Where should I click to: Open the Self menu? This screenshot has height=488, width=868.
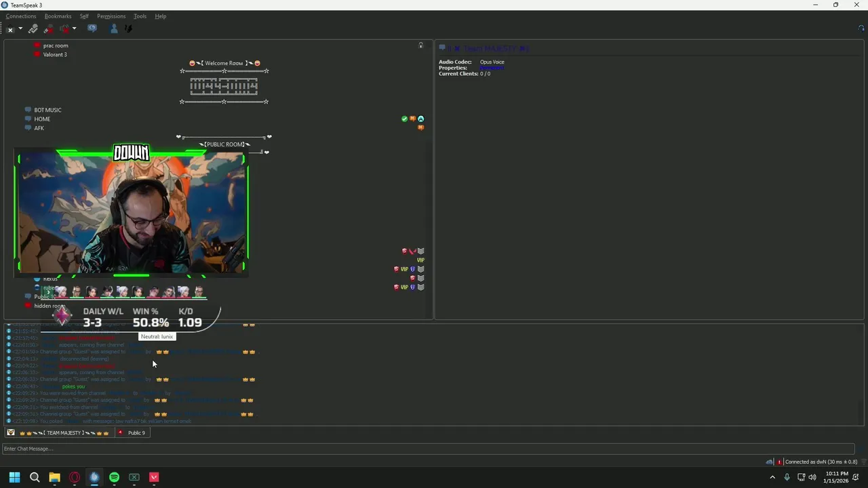point(84,16)
